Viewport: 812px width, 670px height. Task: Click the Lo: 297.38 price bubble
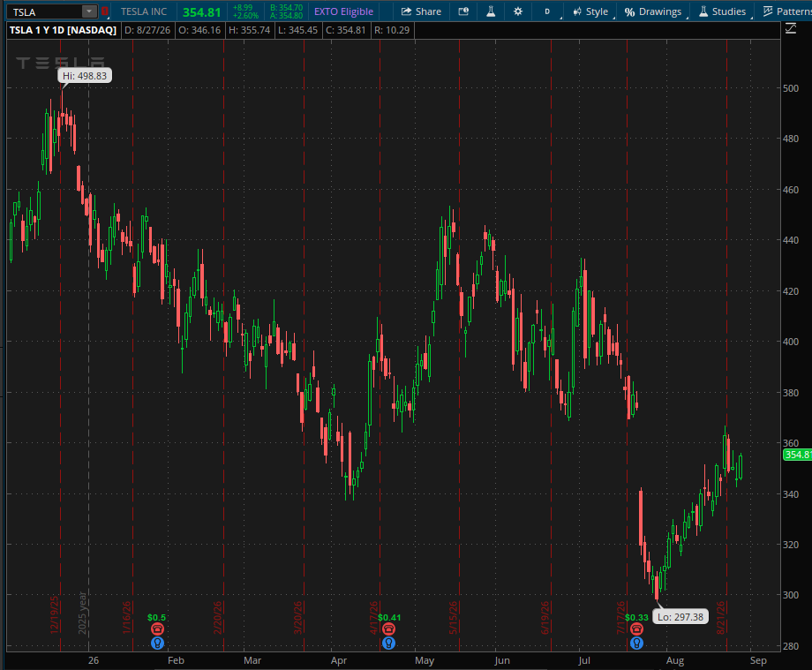tap(680, 617)
